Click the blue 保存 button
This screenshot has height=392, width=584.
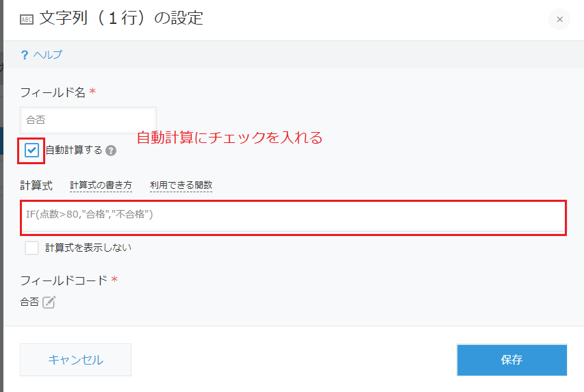[511, 360]
